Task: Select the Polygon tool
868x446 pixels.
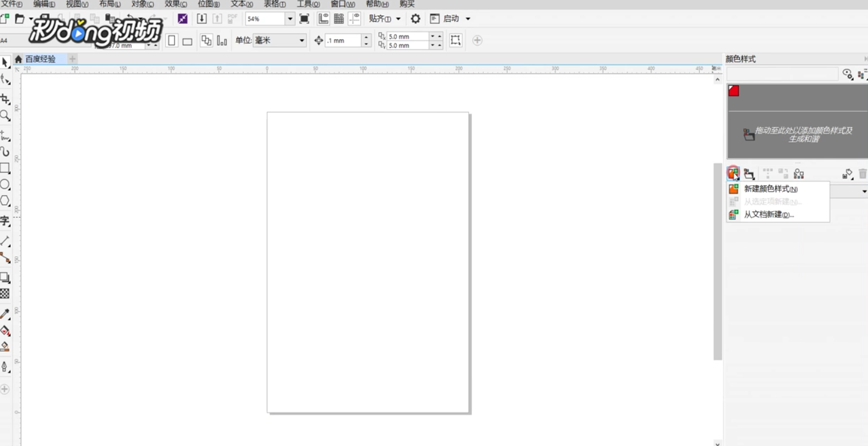Action: (5, 201)
